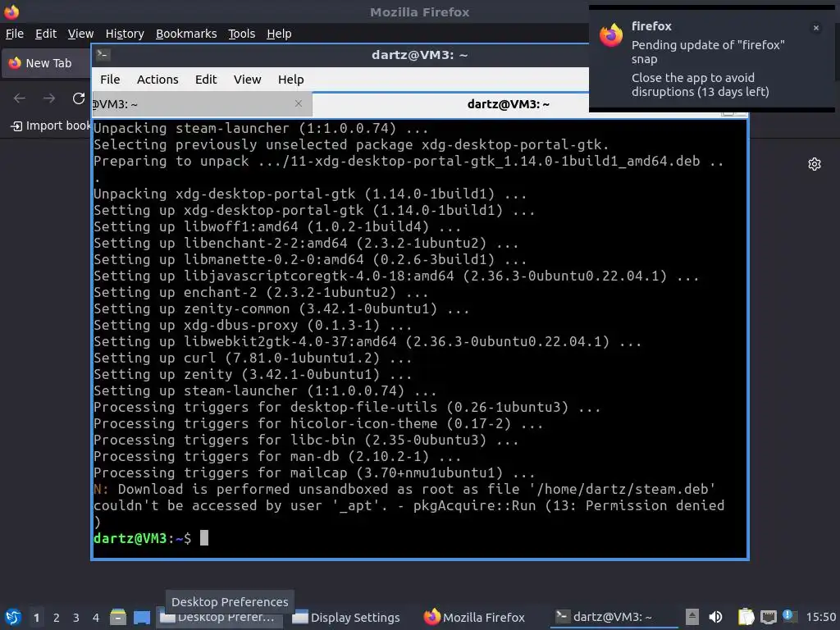Click the 15:50 clock in the taskbar
Image resolution: width=840 pixels, height=630 pixels.
point(820,618)
